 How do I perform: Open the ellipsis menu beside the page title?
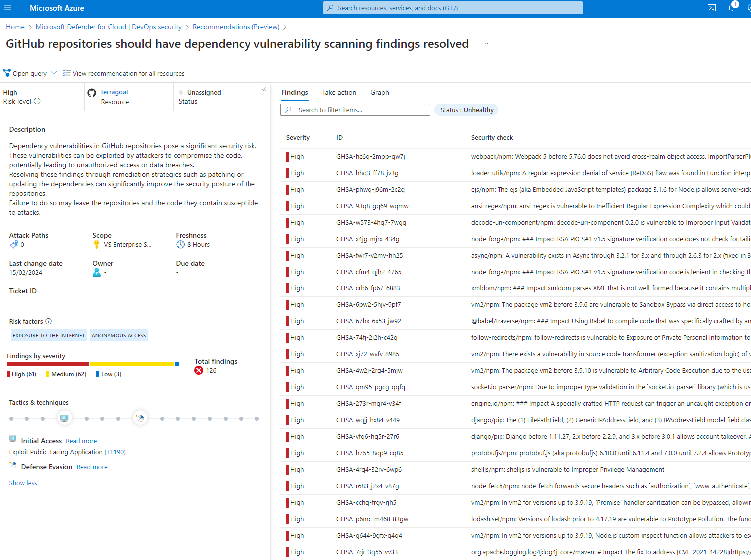[485, 44]
